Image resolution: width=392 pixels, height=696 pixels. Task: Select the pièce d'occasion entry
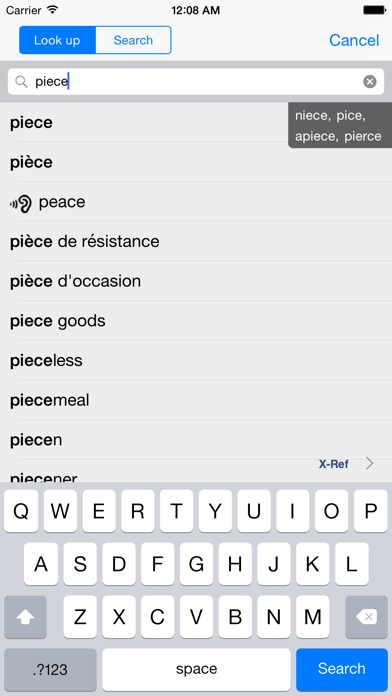click(x=196, y=281)
